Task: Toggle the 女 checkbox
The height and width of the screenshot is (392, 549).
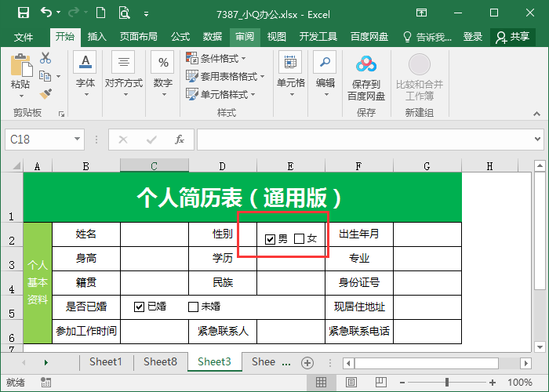Action: (x=300, y=239)
